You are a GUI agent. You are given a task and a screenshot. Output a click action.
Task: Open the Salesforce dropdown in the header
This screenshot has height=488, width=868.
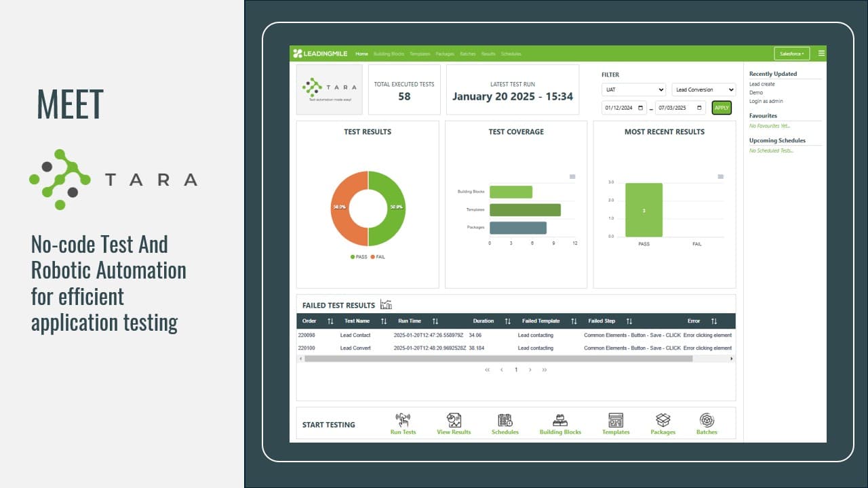[792, 54]
